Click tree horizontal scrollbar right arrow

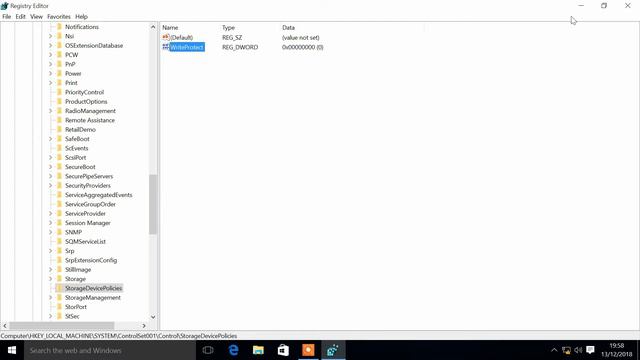coord(144,326)
